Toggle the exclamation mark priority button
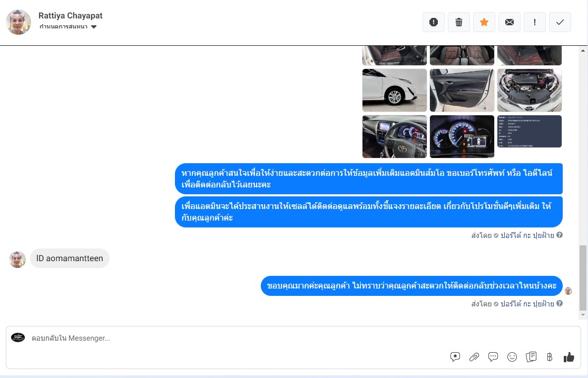 [x=535, y=22]
